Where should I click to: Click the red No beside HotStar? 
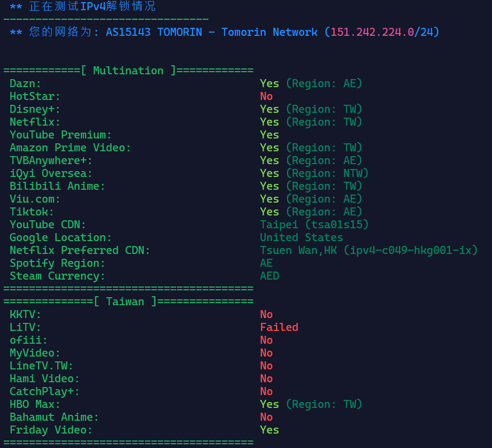tap(266, 96)
